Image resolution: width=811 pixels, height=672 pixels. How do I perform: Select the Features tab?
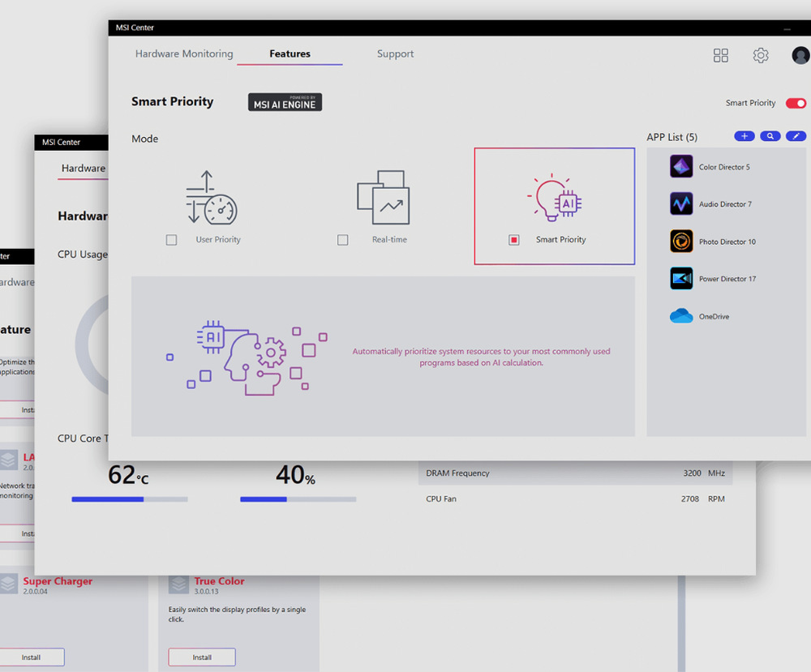(290, 54)
